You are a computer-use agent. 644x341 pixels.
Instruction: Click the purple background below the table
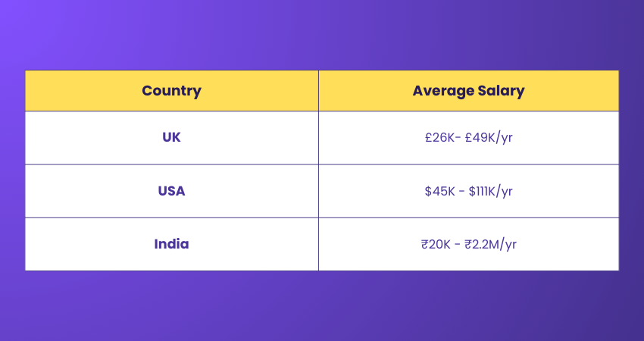[x=322, y=306]
